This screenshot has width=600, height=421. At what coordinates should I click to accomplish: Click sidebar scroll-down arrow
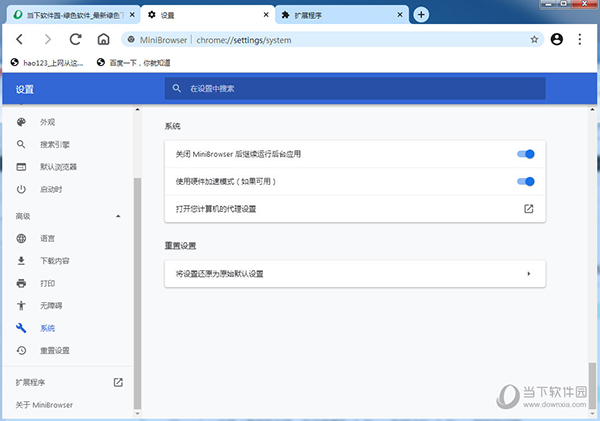click(x=137, y=414)
